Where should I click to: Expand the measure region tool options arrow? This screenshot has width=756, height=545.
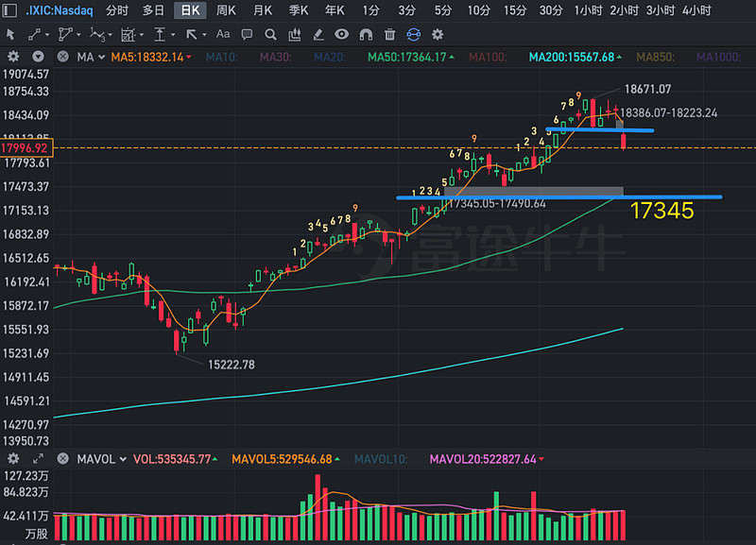141,35
